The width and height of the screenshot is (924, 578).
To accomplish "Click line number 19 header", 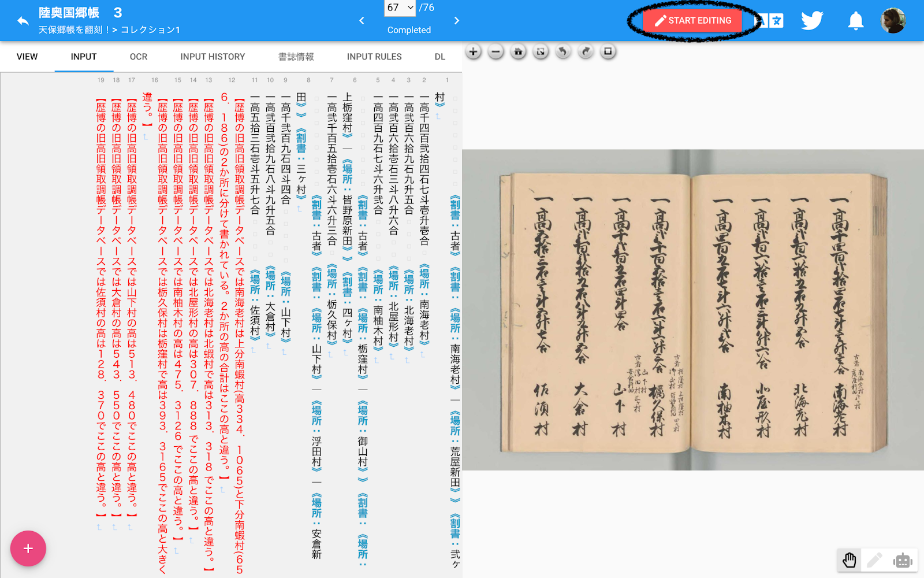I will point(101,80).
